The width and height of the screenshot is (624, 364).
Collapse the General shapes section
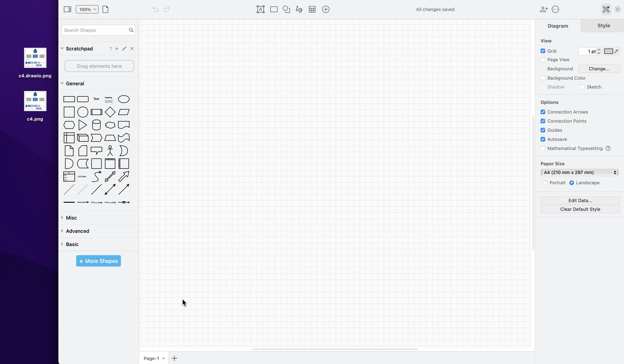coord(62,83)
